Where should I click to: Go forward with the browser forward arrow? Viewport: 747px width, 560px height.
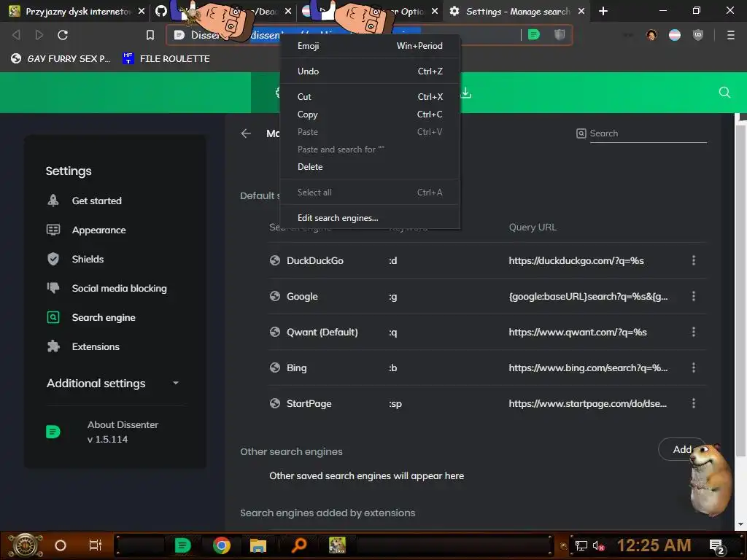click(x=39, y=35)
